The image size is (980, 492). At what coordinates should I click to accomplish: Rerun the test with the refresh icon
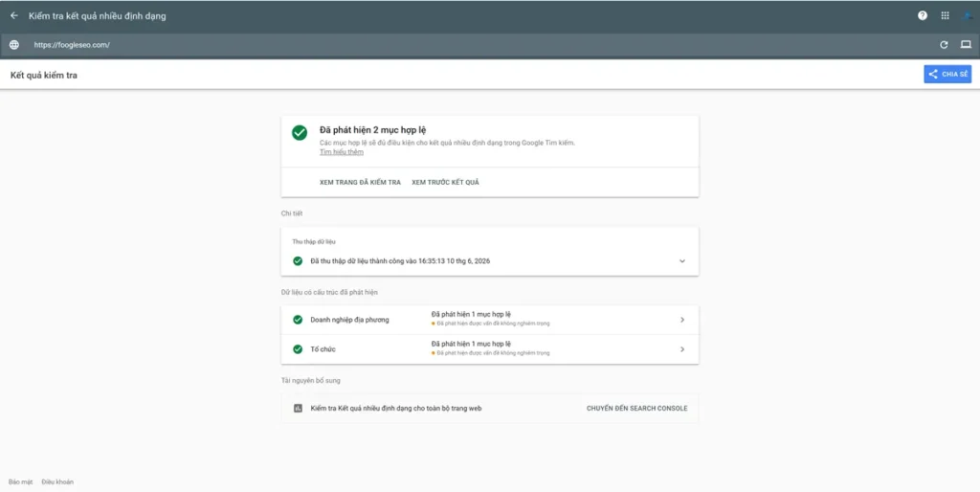944,45
